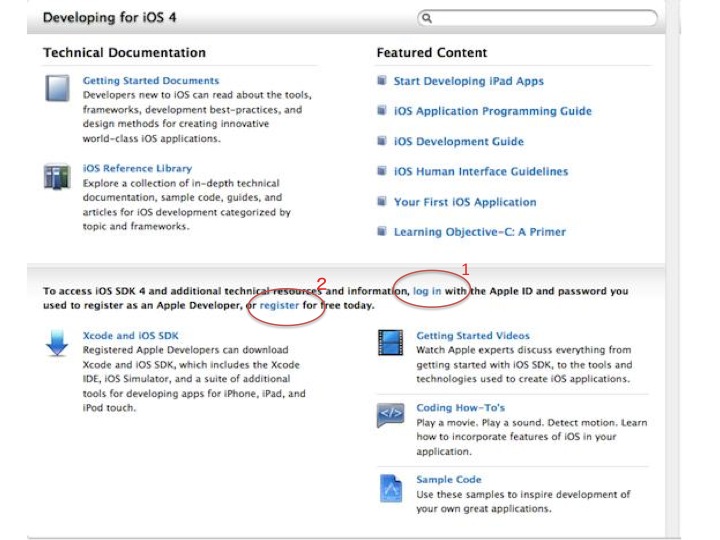The width and height of the screenshot is (720, 540).
Task: Click the magnifying glass search icon
Action: 427,18
